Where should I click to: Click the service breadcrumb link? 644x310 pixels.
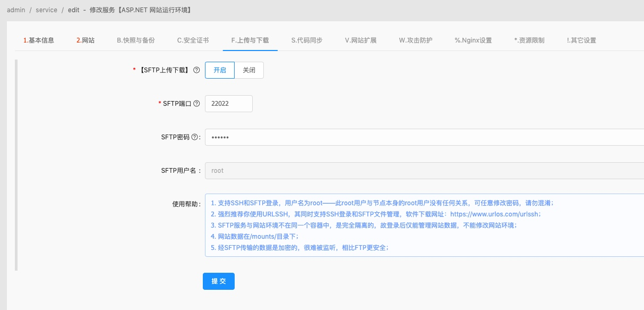click(46, 10)
